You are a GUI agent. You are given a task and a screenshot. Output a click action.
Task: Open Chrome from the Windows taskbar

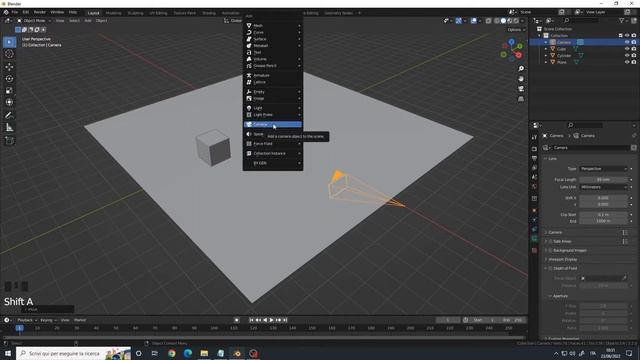(171, 353)
